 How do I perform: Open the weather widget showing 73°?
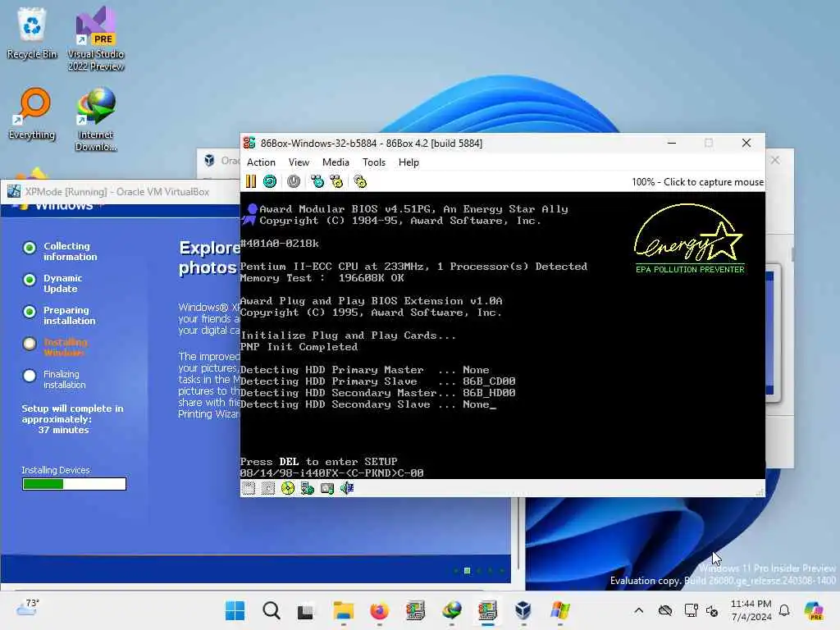click(27, 608)
